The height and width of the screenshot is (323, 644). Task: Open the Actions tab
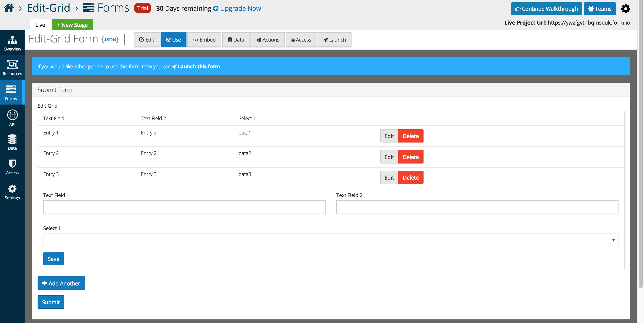268,40
